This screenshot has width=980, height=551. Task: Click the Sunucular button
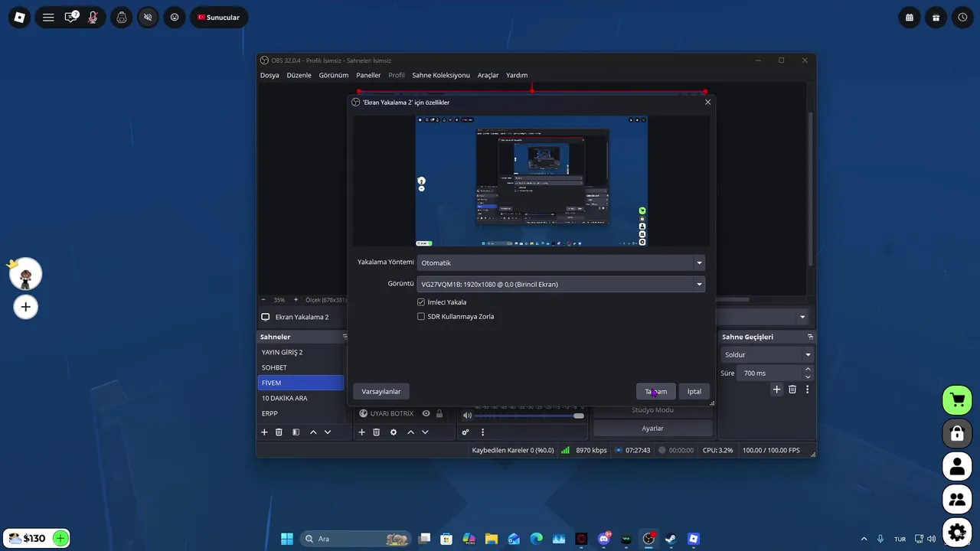(219, 17)
